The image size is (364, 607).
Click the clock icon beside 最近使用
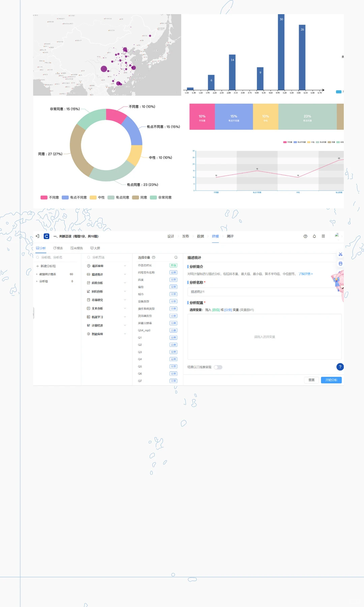pos(89,266)
